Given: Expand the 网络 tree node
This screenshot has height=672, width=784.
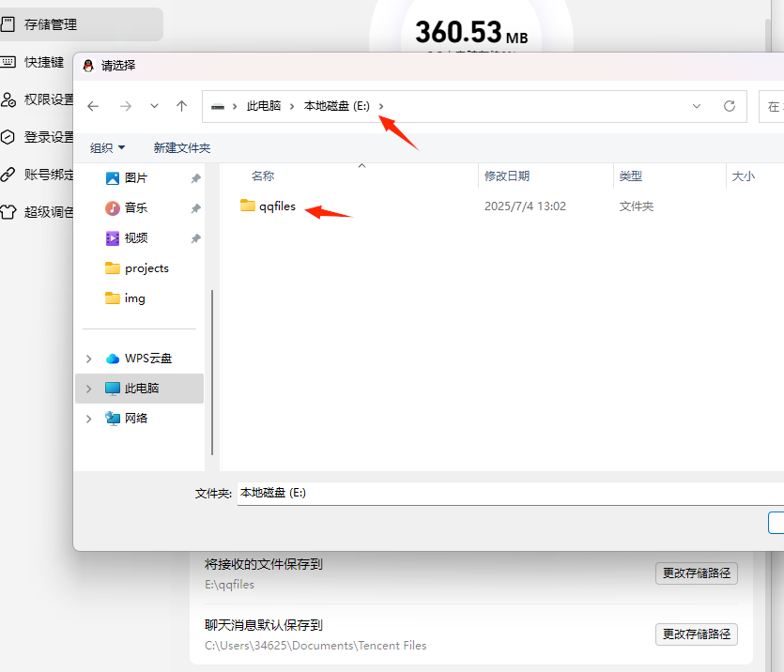Looking at the screenshot, I should point(89,419).
